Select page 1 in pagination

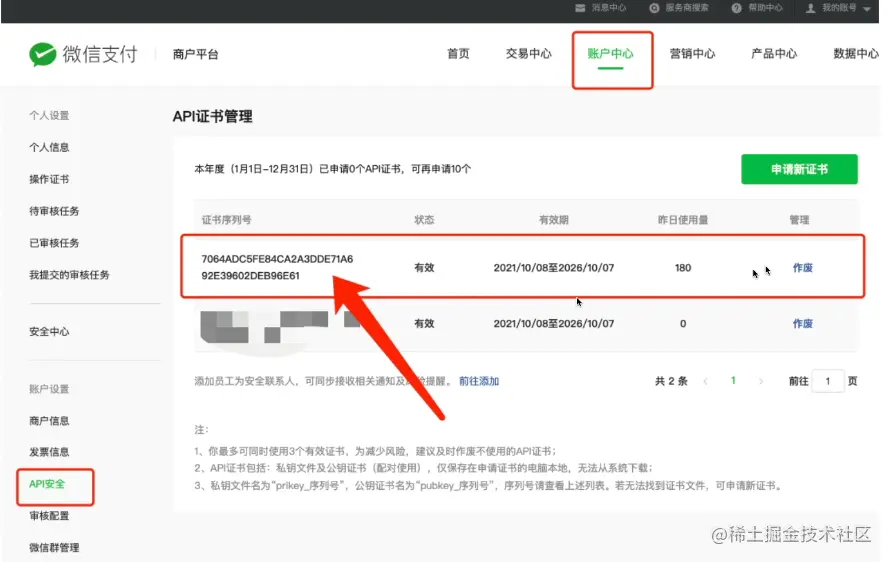tap(733, 381)
